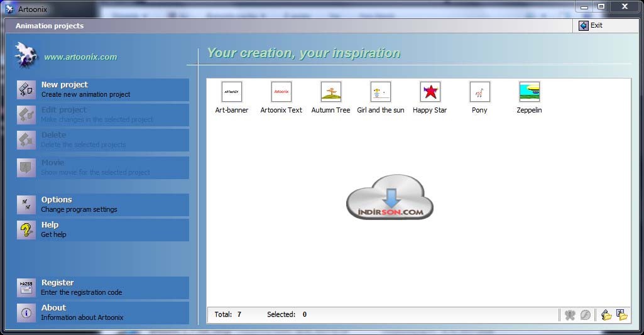Click the gray butterfly icon in status bar
The height and width of the screenshot is (335, 644).
(x=570, y=315)
